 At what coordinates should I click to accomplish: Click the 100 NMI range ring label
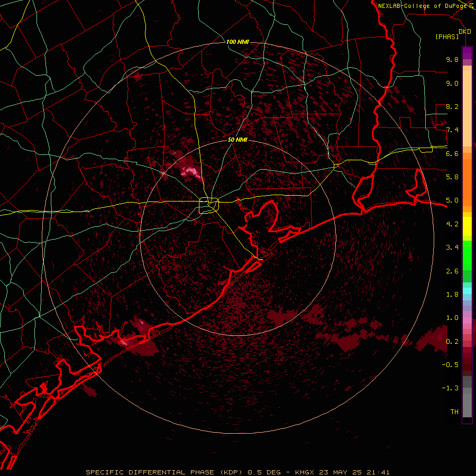[237, 42]
